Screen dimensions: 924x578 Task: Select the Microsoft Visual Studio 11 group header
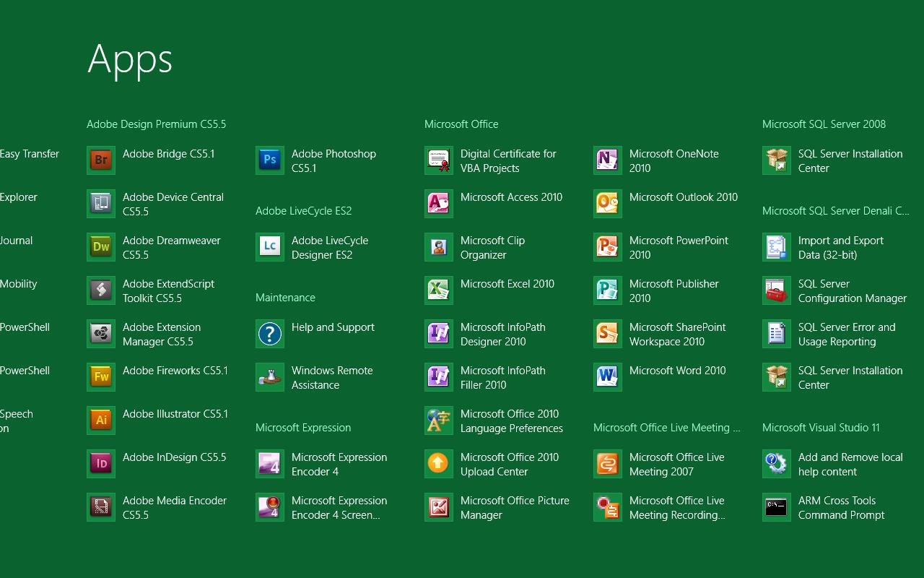tap(821, 428)
